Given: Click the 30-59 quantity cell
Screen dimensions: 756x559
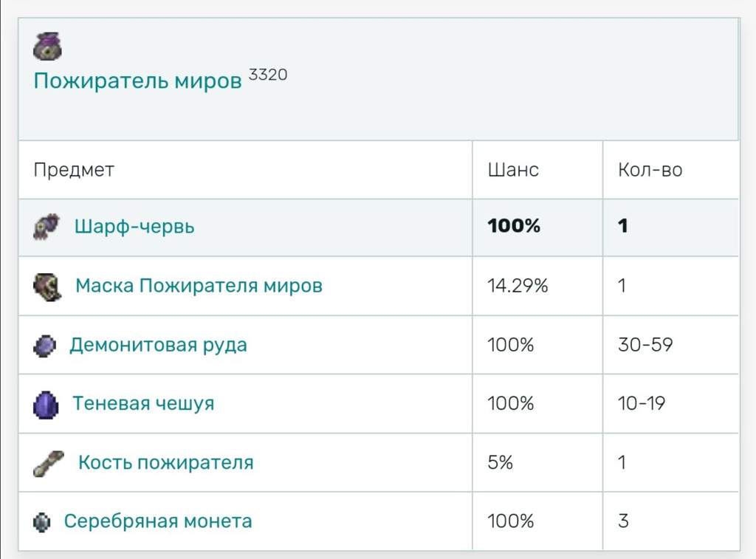Looking at the screenshot, I should 645,345.
